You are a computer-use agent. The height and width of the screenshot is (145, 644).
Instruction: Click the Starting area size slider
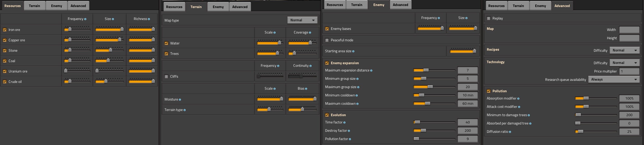click(463, 51)
